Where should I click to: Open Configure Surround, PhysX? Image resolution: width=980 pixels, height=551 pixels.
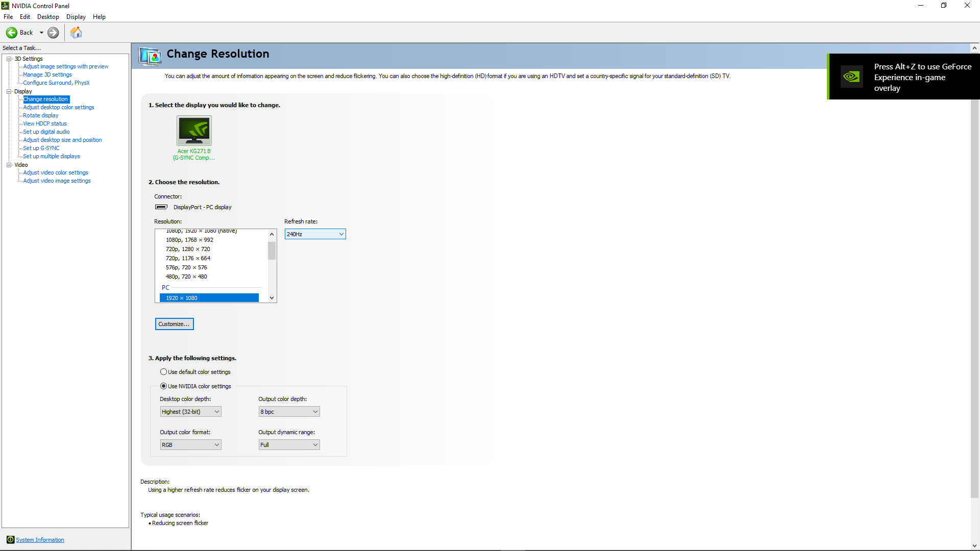tap(56, 83)
